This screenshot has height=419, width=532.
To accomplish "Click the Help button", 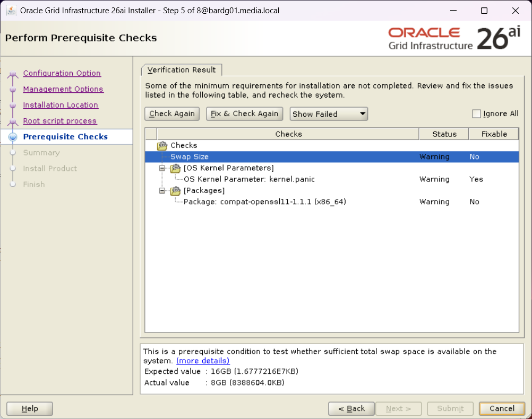I will tap(30, 408).
